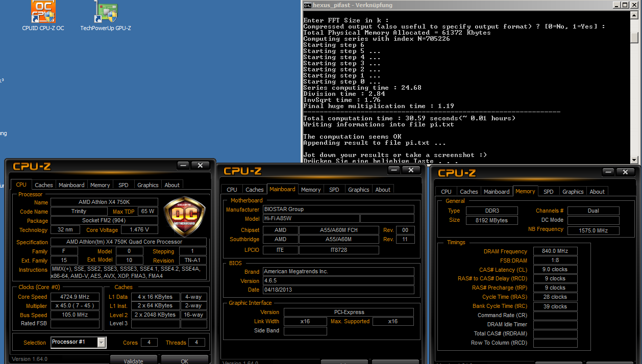Open Memory tab in middle CPU-Z window
Viewport: 642px width, 364px height.
click(311, 190)
